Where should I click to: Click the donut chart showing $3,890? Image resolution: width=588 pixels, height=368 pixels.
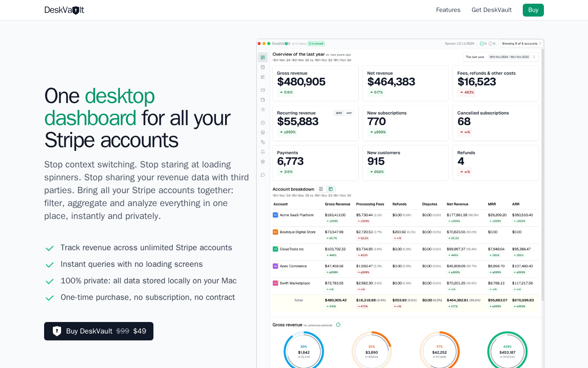[x=372, y=351]
